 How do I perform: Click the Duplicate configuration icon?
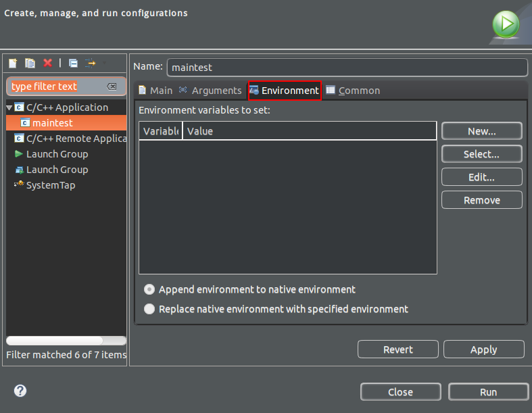30,63
